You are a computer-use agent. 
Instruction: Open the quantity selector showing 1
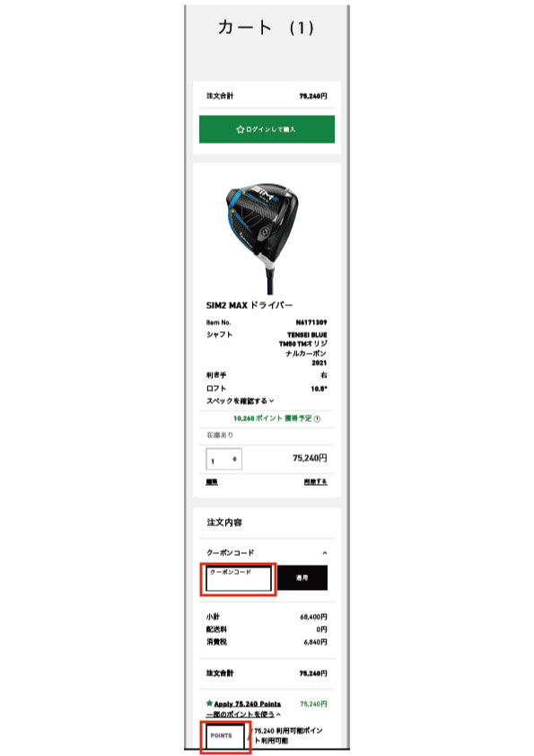224,460
